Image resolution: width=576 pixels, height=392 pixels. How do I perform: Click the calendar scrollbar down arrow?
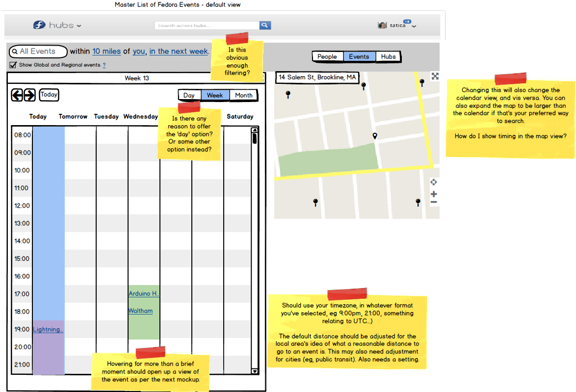pos(255,371)
